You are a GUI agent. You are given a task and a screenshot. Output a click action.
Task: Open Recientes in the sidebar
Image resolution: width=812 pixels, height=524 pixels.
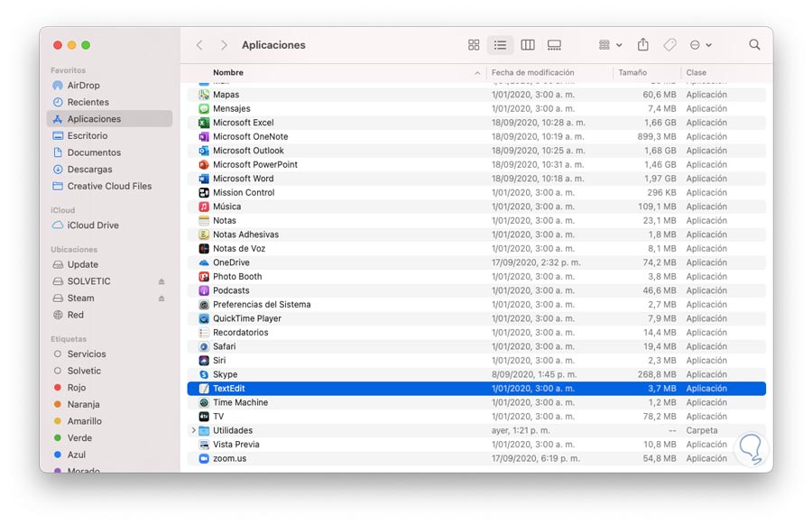[110, 102]
